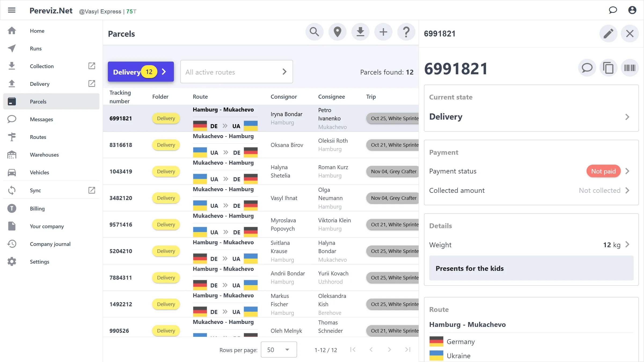
Task: Click consignee Yurii Kovach
Action: (333, 274)
